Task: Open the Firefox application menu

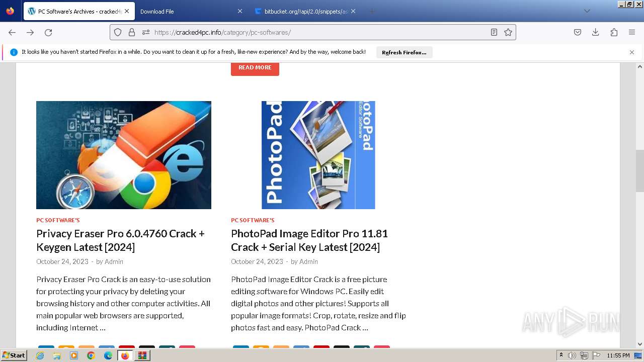Action: click(x=632, y=32)
